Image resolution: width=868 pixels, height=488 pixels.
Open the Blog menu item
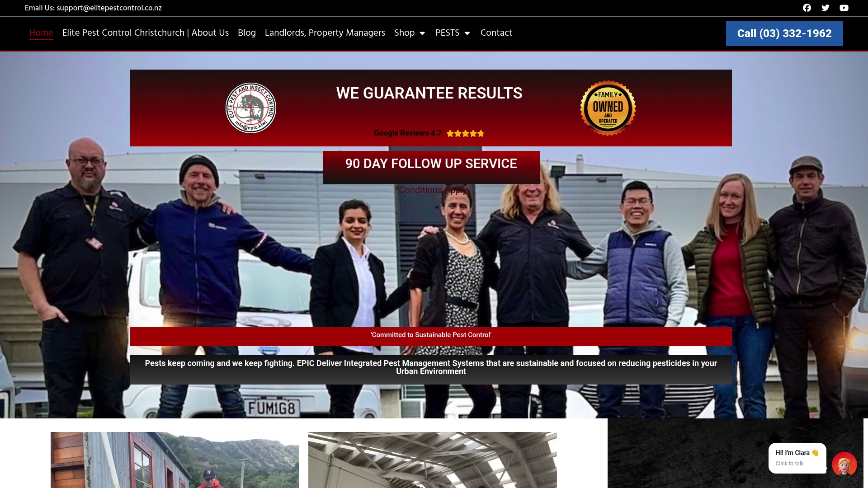(247, 33)
